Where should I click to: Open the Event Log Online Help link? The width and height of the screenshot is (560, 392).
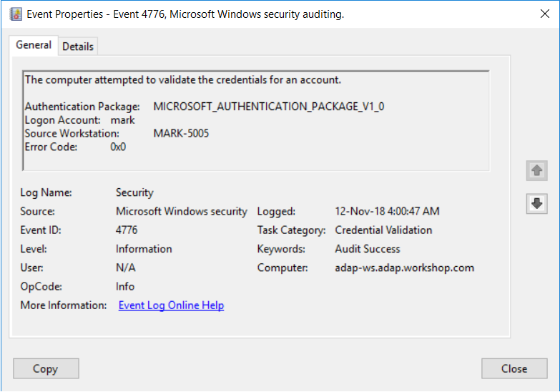pyautogui.click(x=171, y=305)
